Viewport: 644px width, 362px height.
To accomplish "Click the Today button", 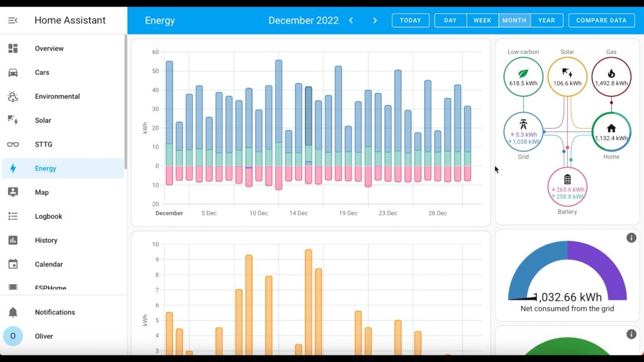I will pos(410,20).
